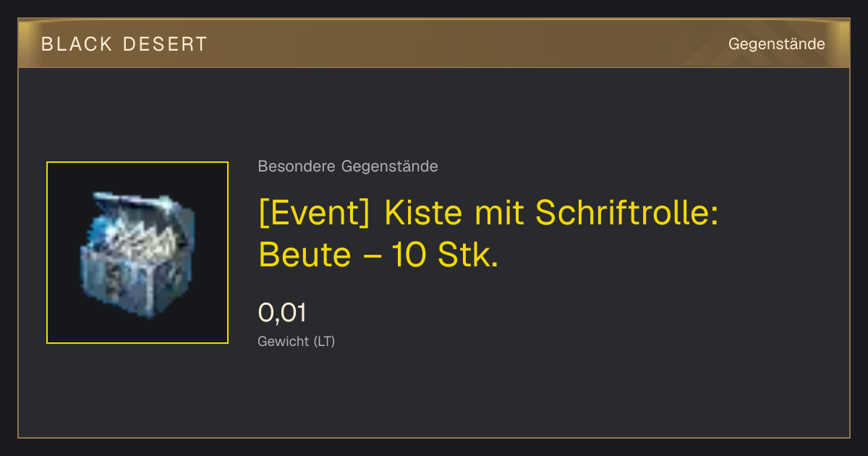Screen dimensions: 868x456
Task: Click the Kiste mit Schriftrolle title line
Action: point(488,213)
